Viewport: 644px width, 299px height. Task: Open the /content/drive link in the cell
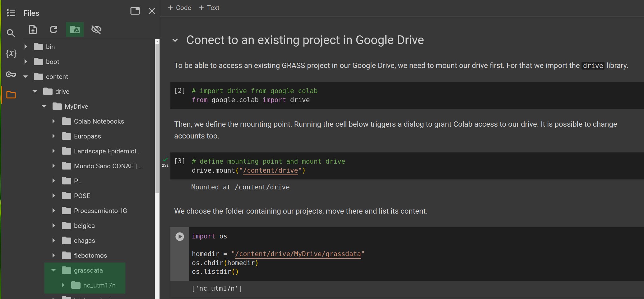tap(270, 170)
